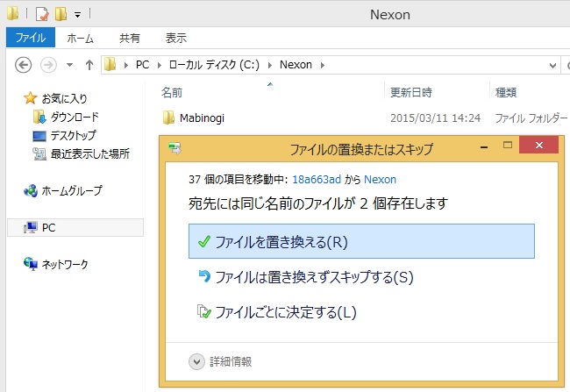Select the Mabinogi folder

[x=202, y=118]
